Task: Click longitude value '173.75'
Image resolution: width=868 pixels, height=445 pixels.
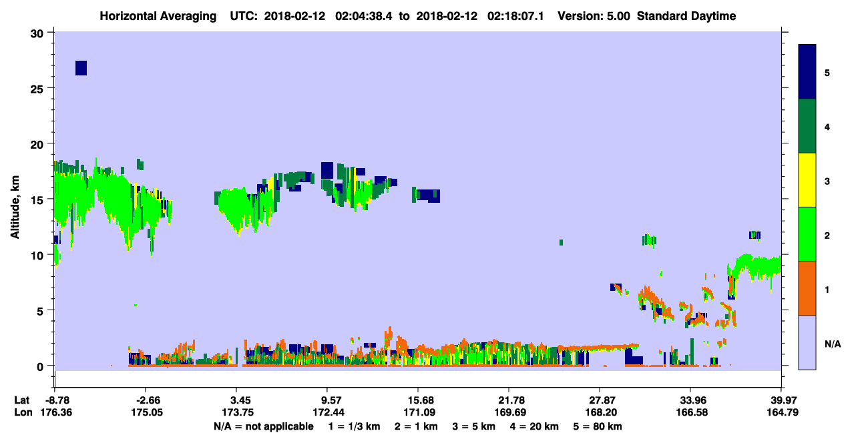Action: point(236,413)
